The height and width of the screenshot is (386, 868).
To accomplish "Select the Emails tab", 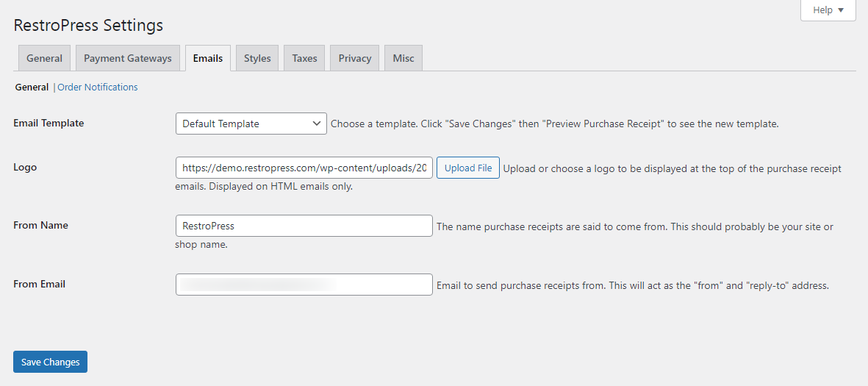I will pos(208,58).
